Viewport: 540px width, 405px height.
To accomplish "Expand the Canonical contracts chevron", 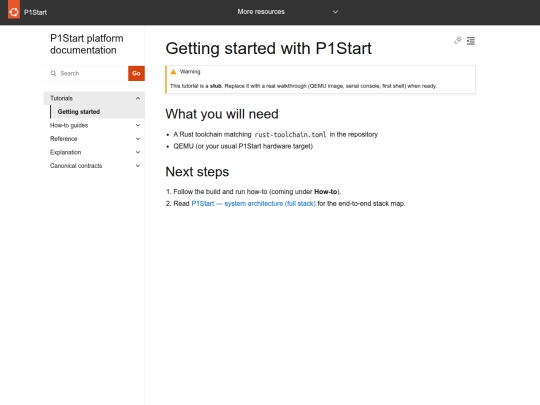I will tap(138, 166).
